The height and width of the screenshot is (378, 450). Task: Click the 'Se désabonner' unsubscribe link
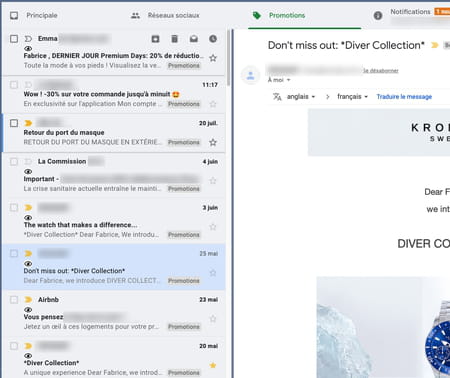(x=381, y=71)
